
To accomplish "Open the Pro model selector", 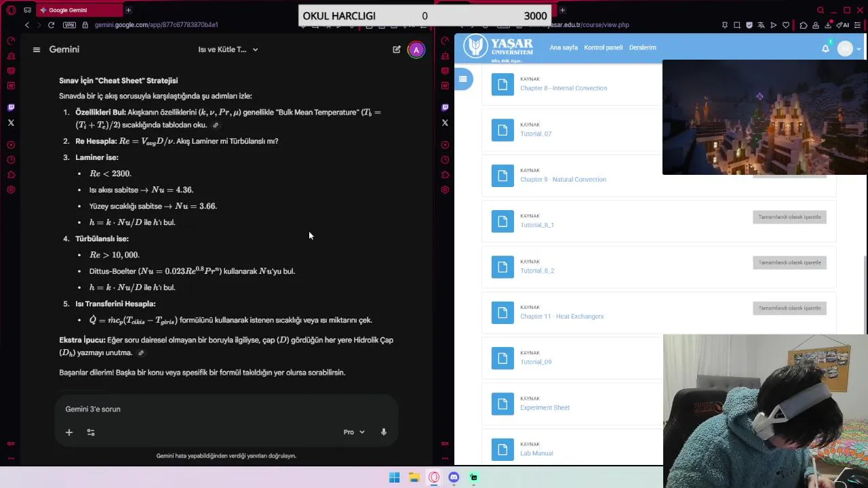I will point(354,432).
